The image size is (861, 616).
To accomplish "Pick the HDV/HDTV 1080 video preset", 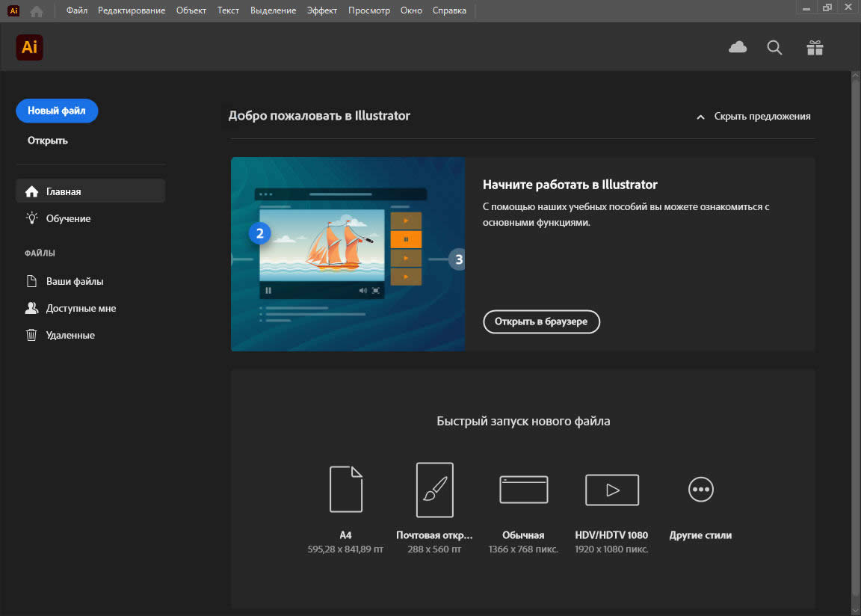I will tap(611, 490).
